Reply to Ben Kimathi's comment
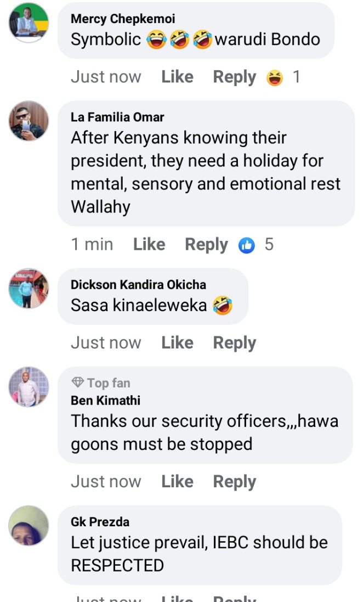This screenshot has width=364, height=602. point(235,482)
